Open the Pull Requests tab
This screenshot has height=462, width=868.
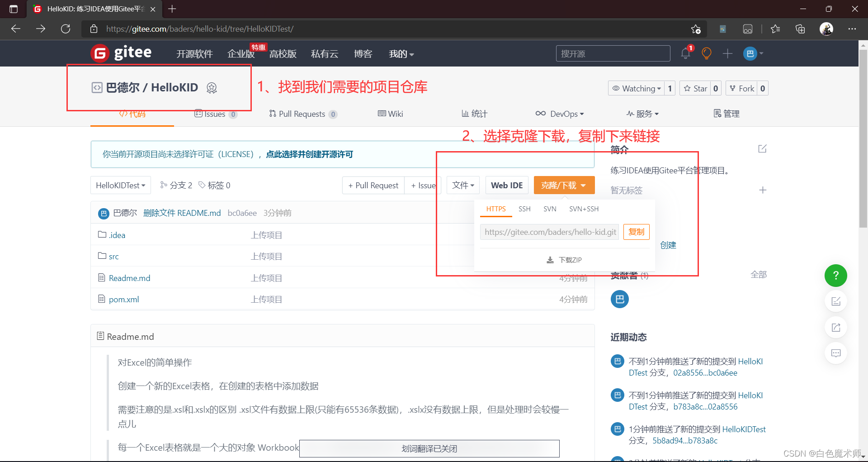[x=303, y=114]
